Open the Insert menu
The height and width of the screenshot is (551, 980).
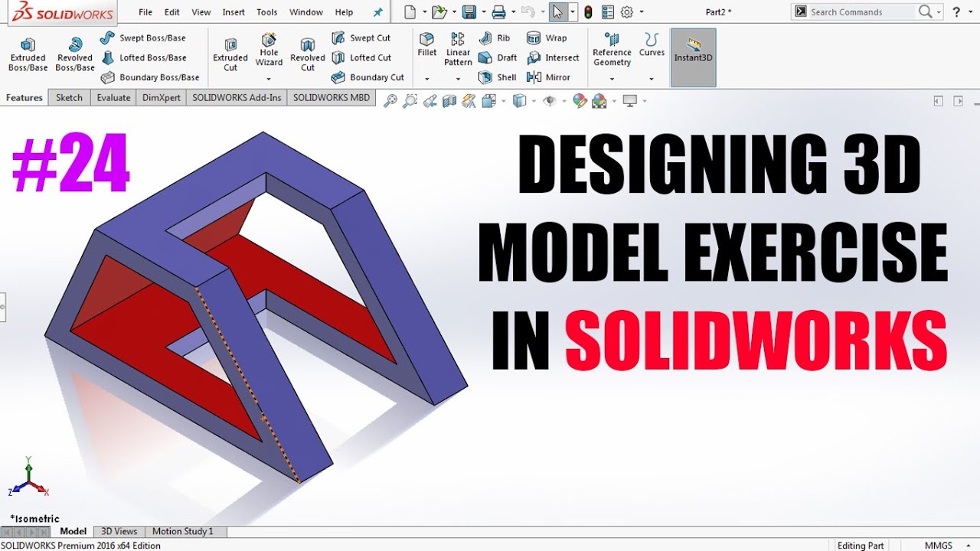click(234, 12)
